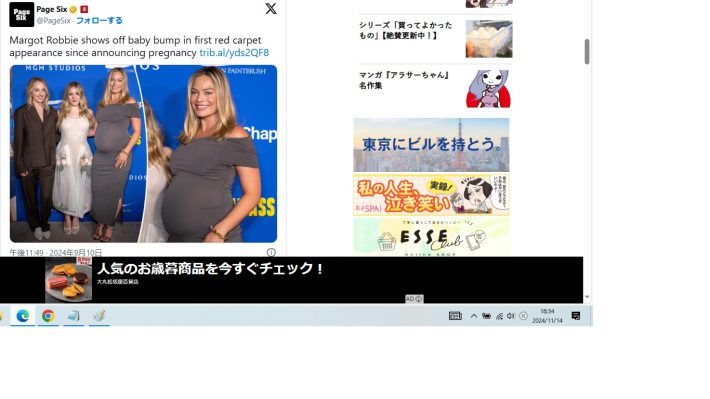Image resolution: width=710 pixels, height=399 pixels.
Task: Click 大丸松坂屋百貨店 advertiser text
Action: 117,282
